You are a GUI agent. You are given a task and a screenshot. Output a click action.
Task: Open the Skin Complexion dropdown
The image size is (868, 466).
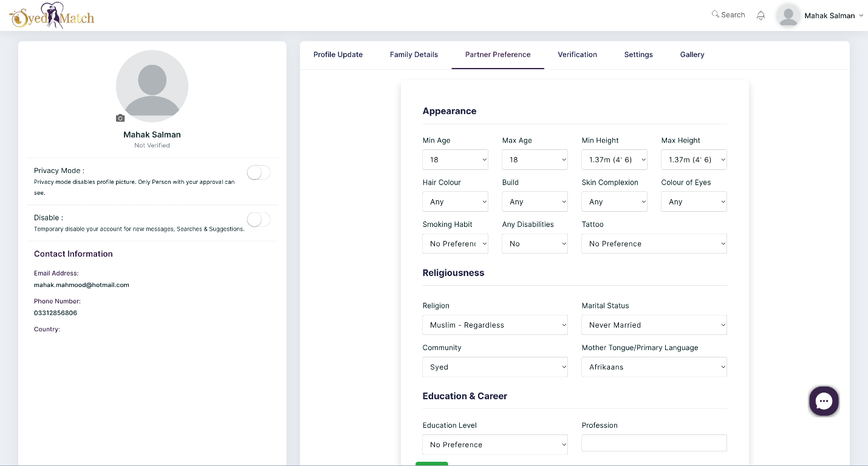pyautogui.click(x=615, y=201)
